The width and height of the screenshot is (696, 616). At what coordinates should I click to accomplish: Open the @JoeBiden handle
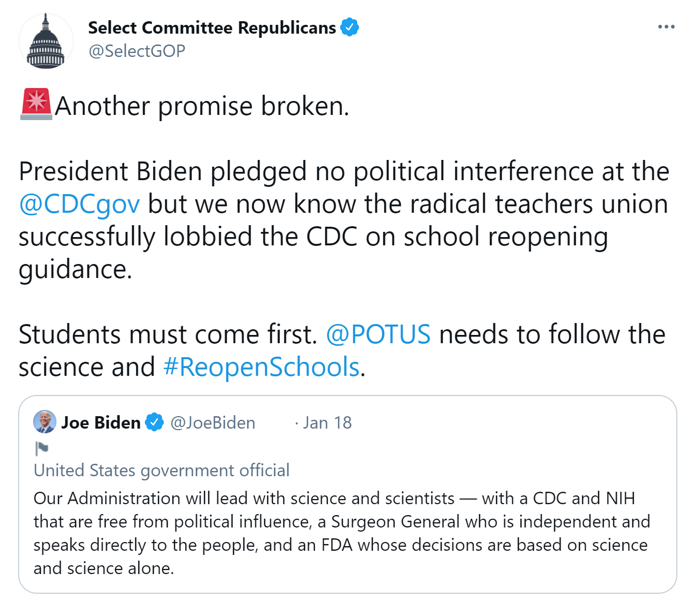pyautogui.click(x=213, y=422)
